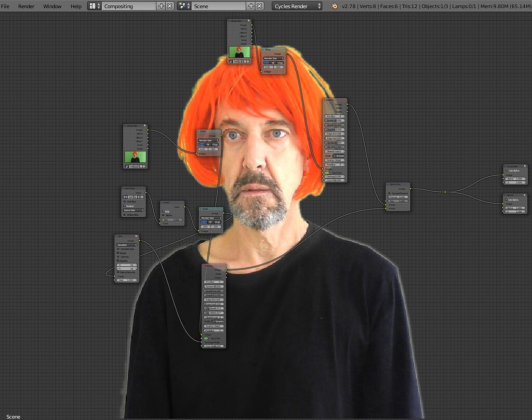Delete the Compositing screen layout
This screenshot has height=420, width=532.
(x=170, y=6)
